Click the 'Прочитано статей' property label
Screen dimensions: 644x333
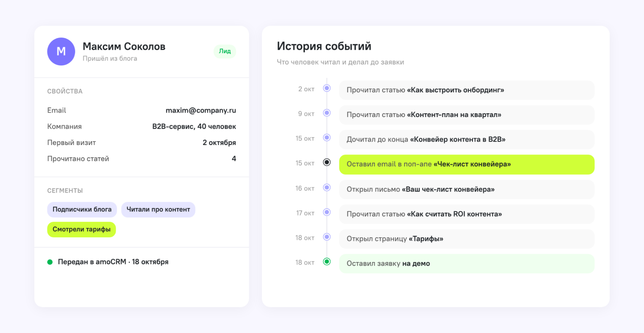[x=78, y=159]
